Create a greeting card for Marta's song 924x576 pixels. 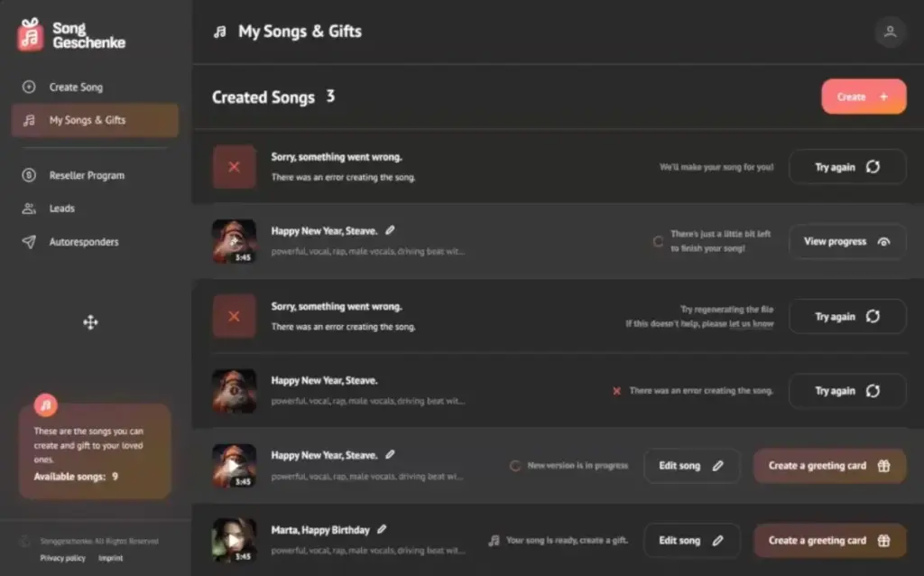pos(829,541)
